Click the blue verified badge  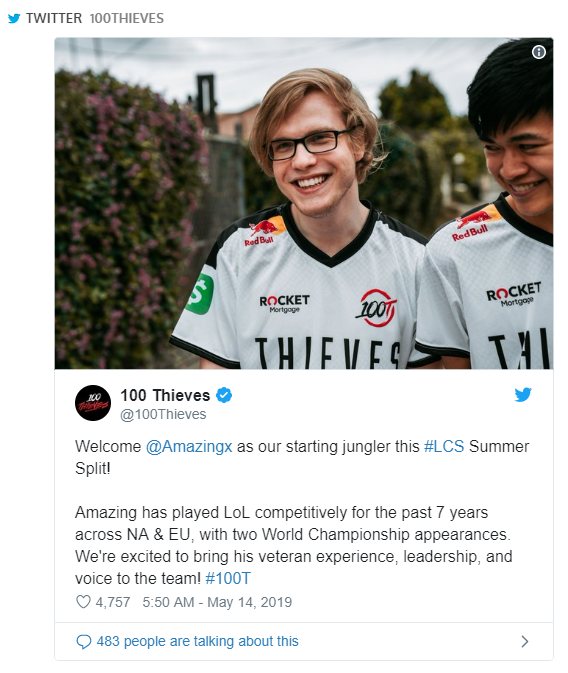[x=224, y=395]
